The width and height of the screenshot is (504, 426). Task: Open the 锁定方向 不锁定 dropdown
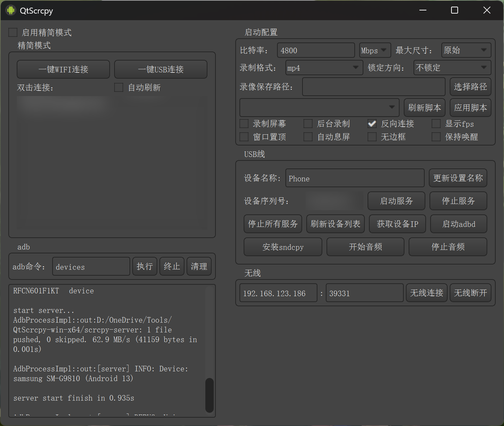[x=452, y=68]
